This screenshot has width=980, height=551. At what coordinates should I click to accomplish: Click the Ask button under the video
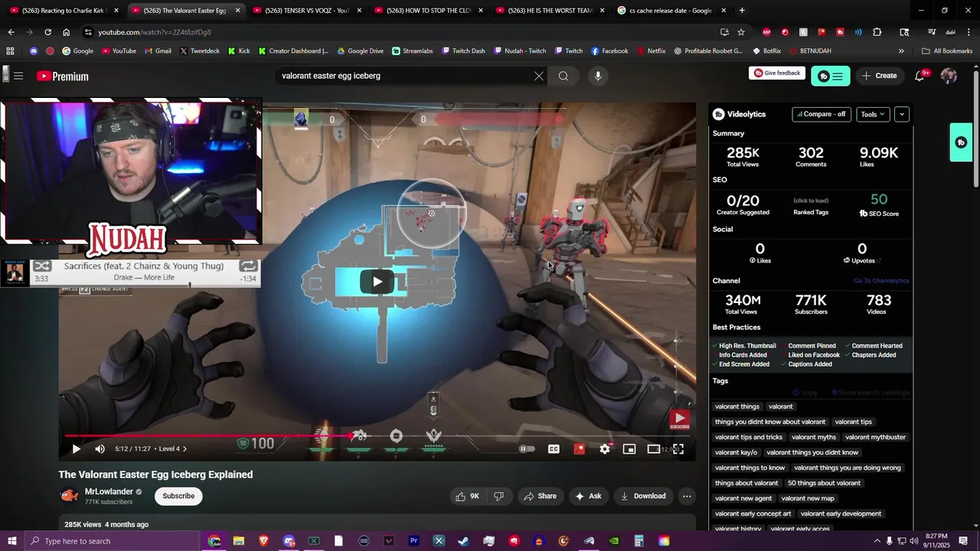coord(588,496)
